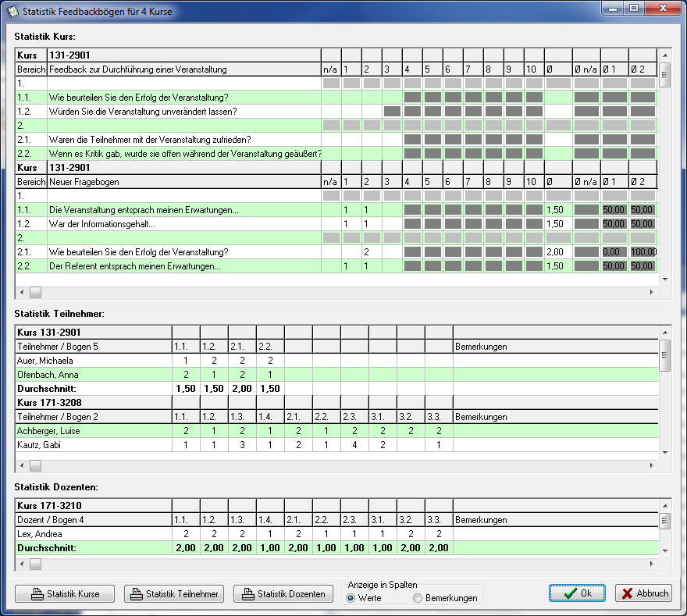This screenshot has width=687, height=616.
Task: Click the Statistik Kurs horizontal scrollbar thumb
Action: tap(35, 292)
